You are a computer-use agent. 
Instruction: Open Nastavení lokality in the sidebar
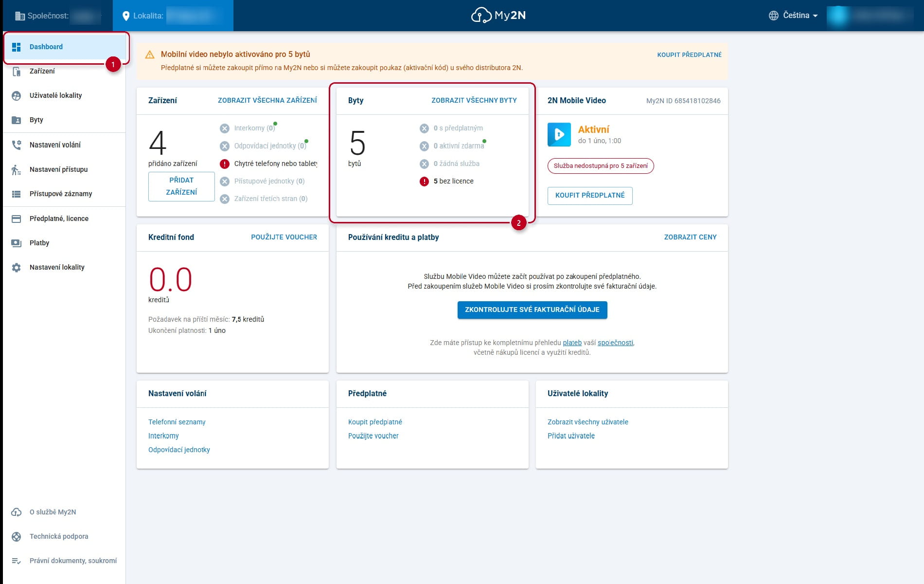64,268
